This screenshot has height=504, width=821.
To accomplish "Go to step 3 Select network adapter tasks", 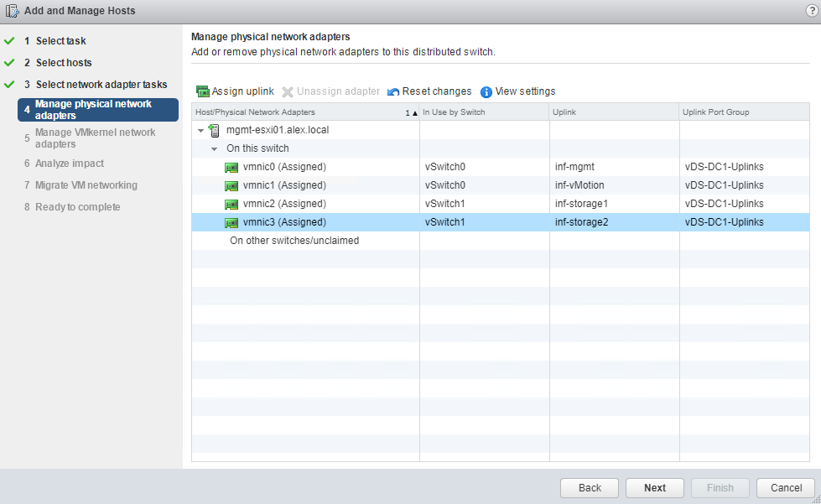I will tap(101, 85).
